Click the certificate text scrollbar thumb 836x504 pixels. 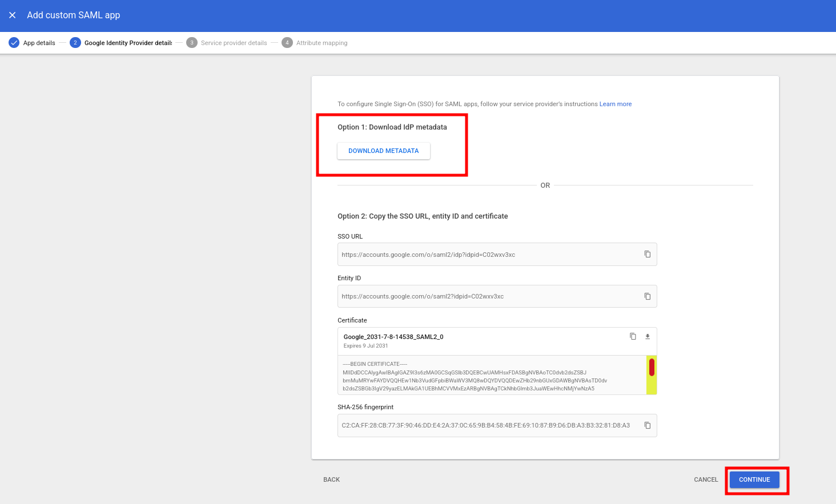point(652,367)
